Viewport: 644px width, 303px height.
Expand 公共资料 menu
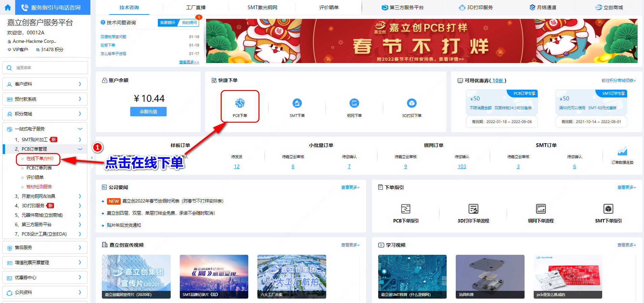[x=45, y=292]
